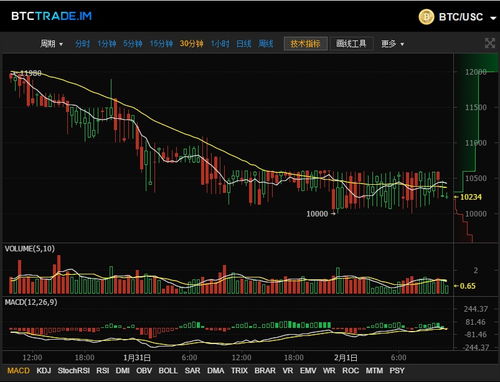The width and height of the screenshot is (500, 382).
Task: Select the StochRSI indicator
Action: point(74,371)
